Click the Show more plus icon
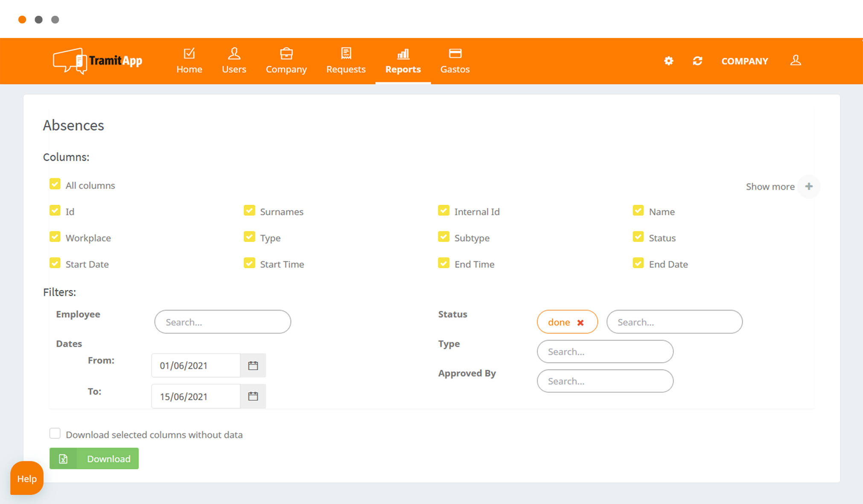This screenshot has width=863, height=504. [809, 186]
